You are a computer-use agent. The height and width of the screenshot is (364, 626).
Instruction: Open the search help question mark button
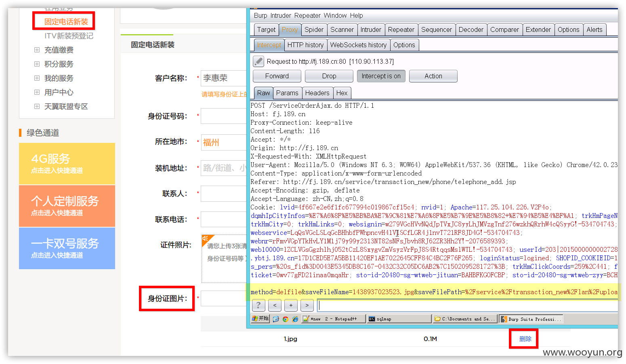click(x=258, y=305)
